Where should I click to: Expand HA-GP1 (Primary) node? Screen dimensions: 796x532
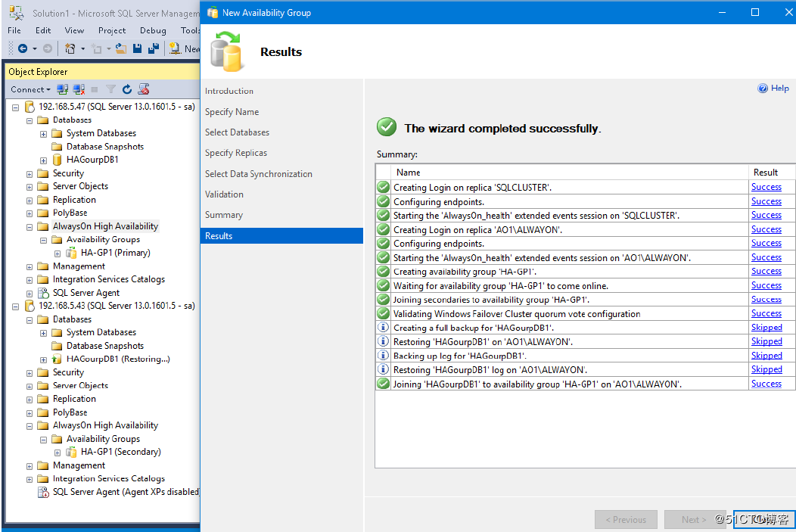click(58, 254)
